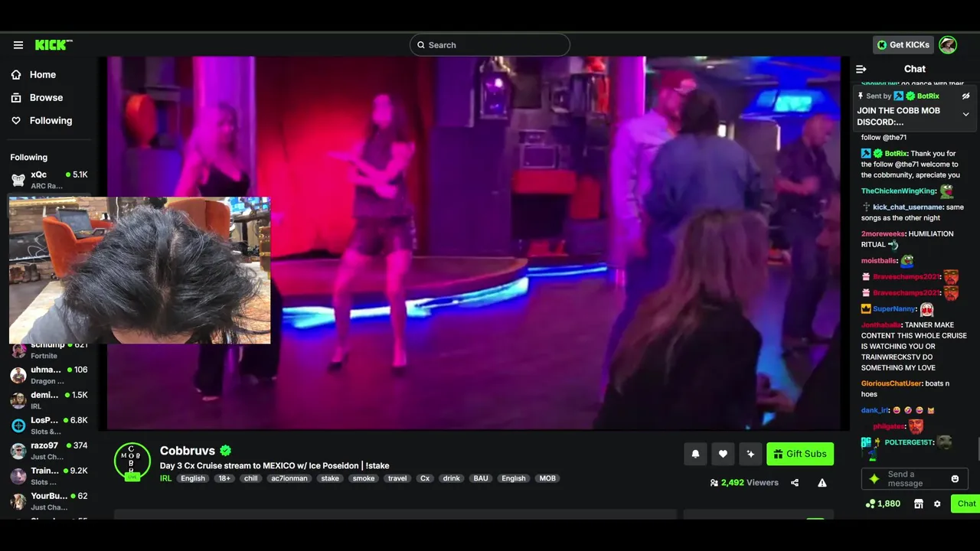Click the chat panel scrollbar

pyautogui.click(x=977, y=448)
